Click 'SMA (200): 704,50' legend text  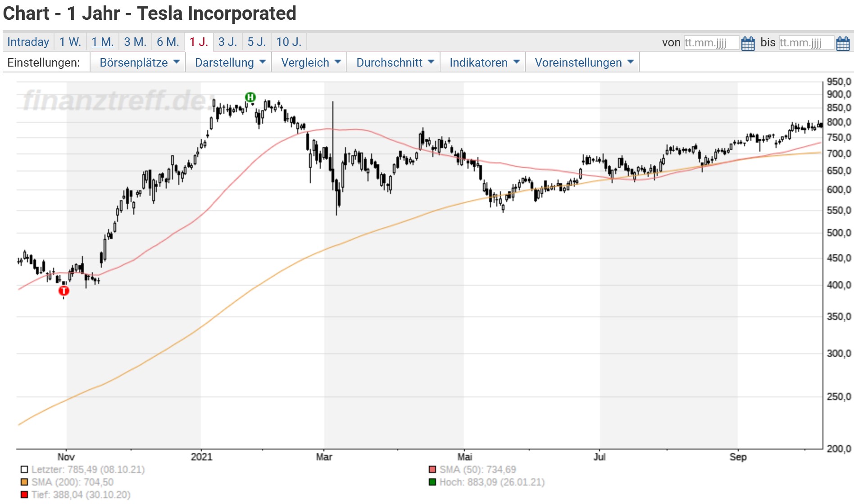[73, 482]
